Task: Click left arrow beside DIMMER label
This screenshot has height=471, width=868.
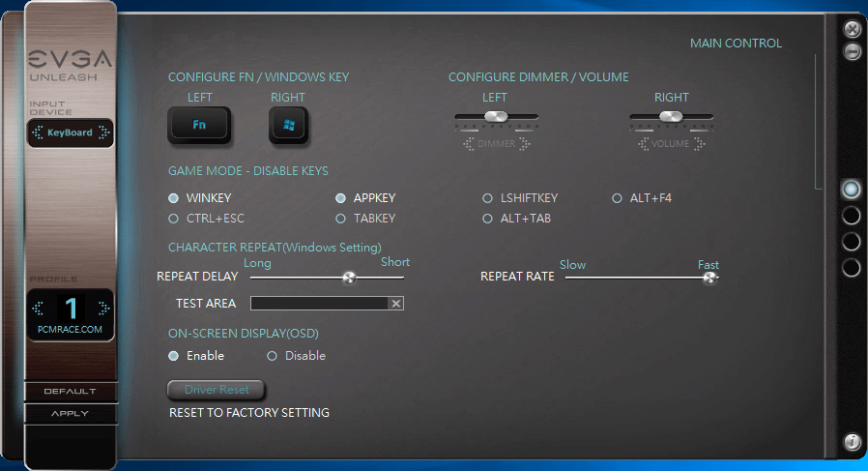Action: [x=469, y=144]
